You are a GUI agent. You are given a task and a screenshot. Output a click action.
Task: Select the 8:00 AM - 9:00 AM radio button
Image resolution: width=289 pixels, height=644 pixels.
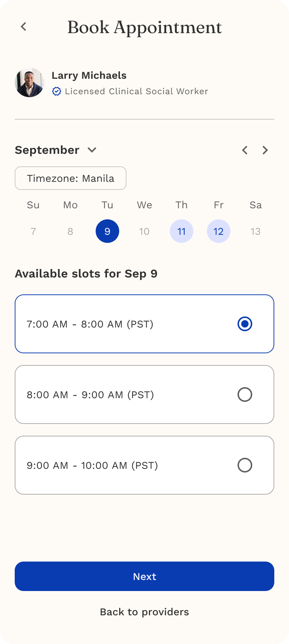(x=245, y=394)
